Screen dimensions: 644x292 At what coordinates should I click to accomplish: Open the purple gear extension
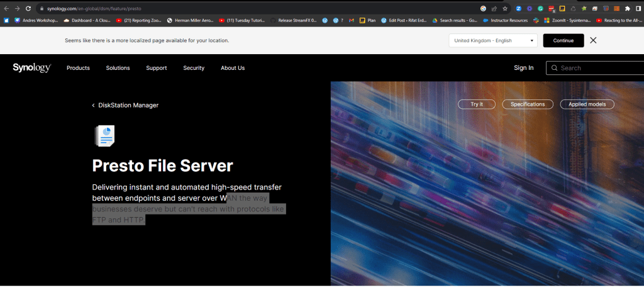[530, 8]
